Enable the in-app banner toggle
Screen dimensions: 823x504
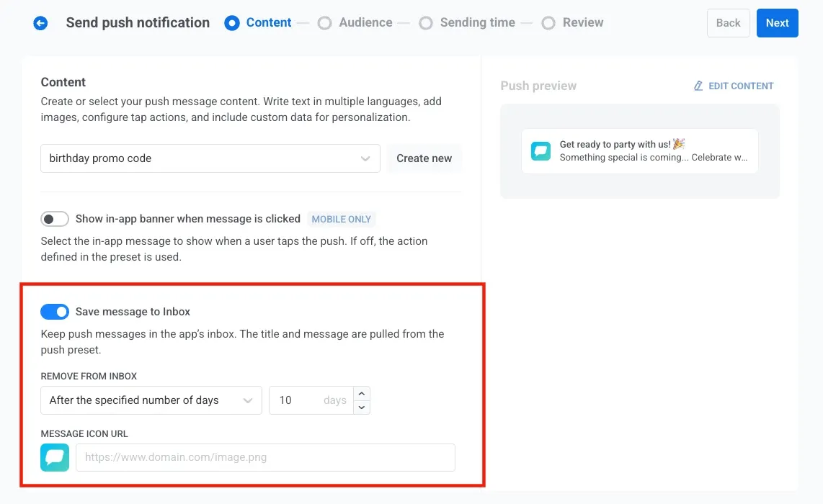pos(55,219)
